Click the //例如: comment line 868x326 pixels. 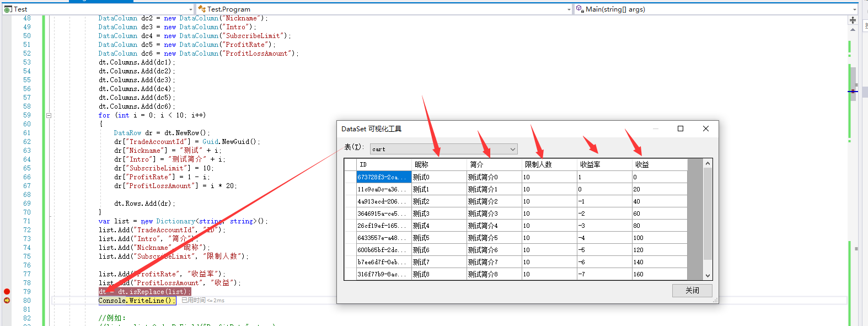[112, 318]
